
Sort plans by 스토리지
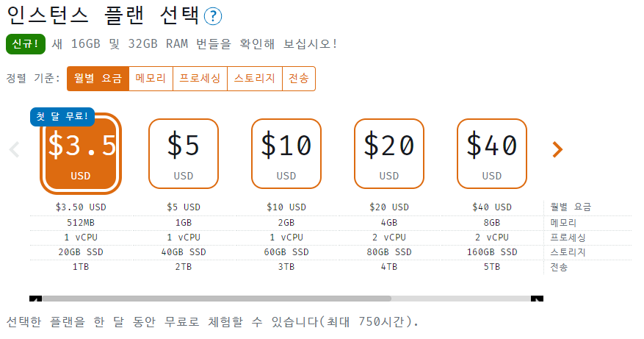255,79
